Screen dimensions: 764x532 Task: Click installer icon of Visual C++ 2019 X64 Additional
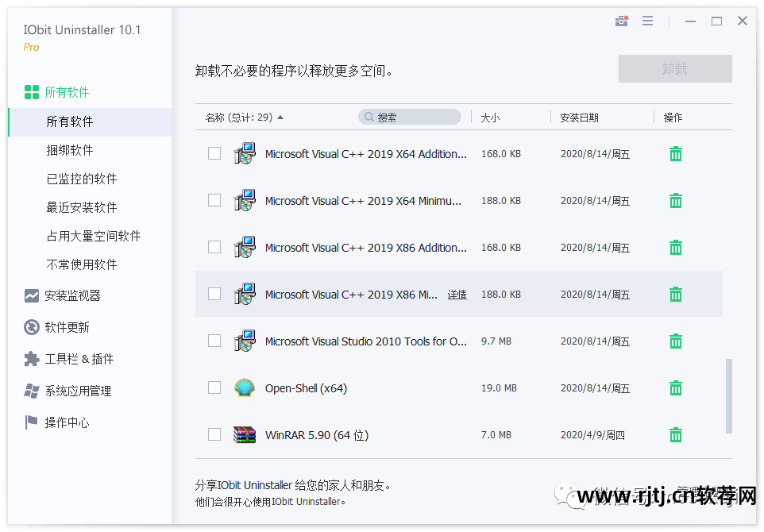[244, 153]
